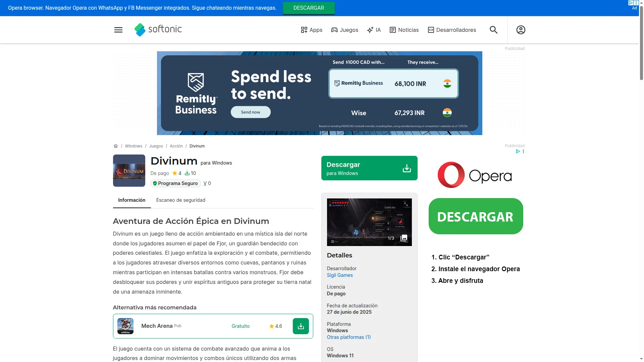Click the "27 de junio de 2025" date

(x=349, y=312)
